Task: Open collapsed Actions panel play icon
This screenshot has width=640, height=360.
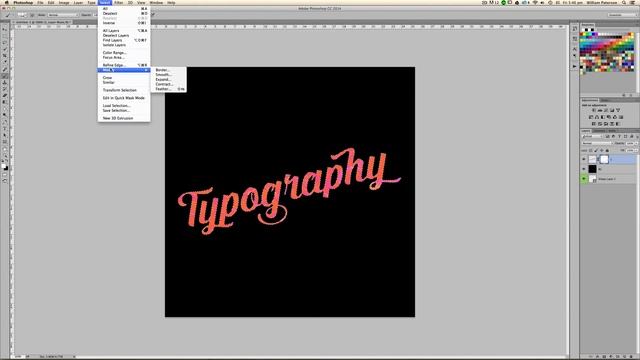Action: (575, 66)
